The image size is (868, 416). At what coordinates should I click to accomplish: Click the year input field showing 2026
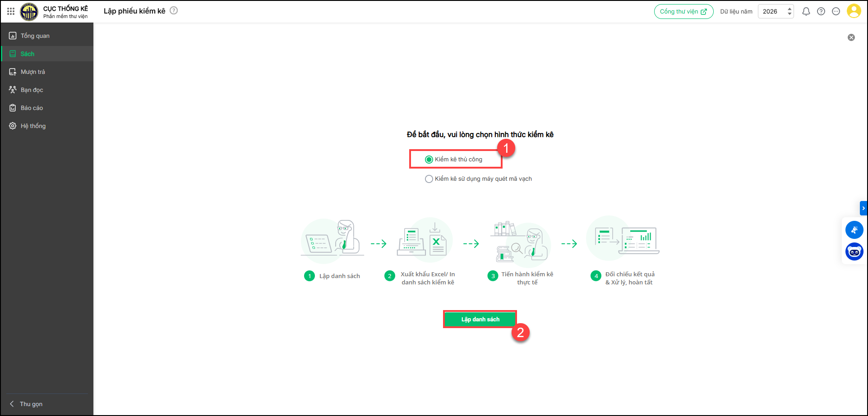coord(771,12)
